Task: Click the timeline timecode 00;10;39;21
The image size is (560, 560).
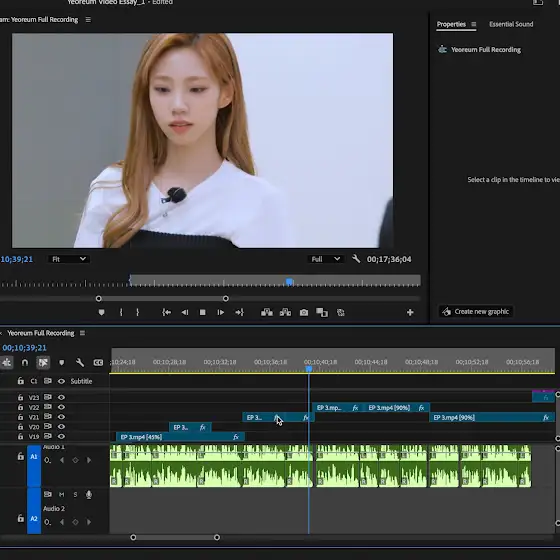Action: pos(24,348)
